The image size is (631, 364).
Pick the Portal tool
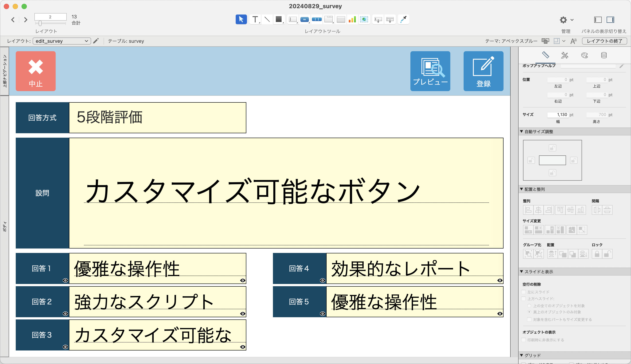click(x=341, y=19)
